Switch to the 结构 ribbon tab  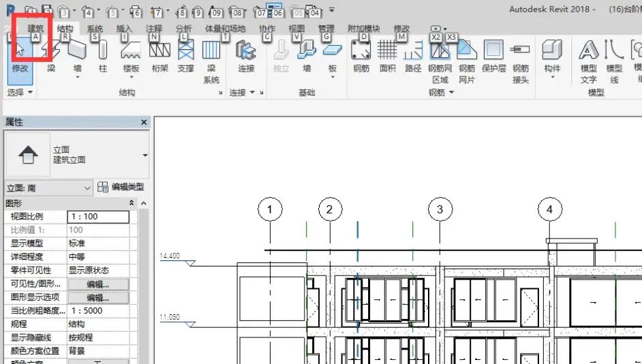click(65, 29)
